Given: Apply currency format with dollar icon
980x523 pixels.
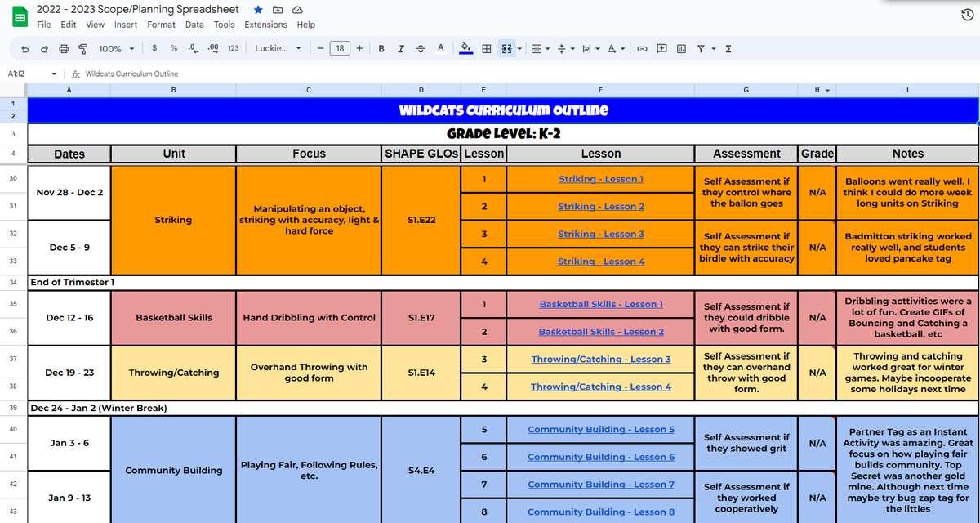Looking at the screenshot, I should [154, 48].
